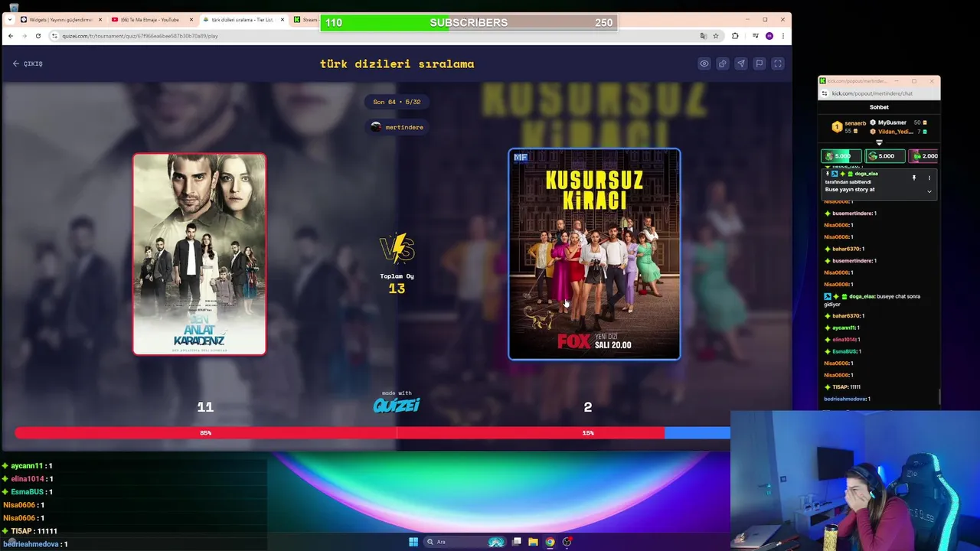This screenshot has height=551, width=980.
Task: Click the flag report icon
Action: (x=759, y=64)
